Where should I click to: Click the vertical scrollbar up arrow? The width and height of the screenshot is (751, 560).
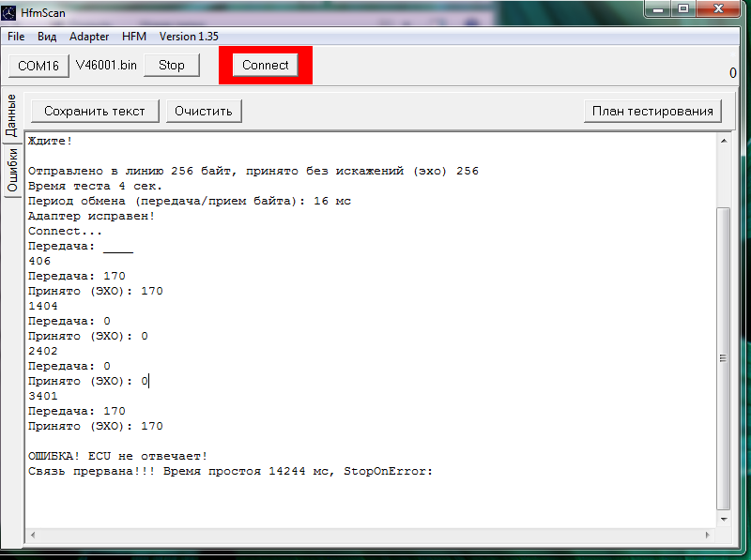pyautogui.click(x=722, y=140)
